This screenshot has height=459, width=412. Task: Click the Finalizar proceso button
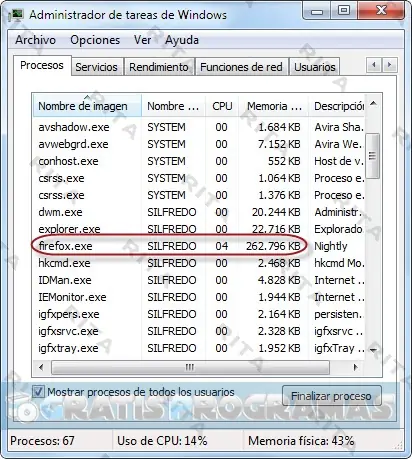[331, 396]
